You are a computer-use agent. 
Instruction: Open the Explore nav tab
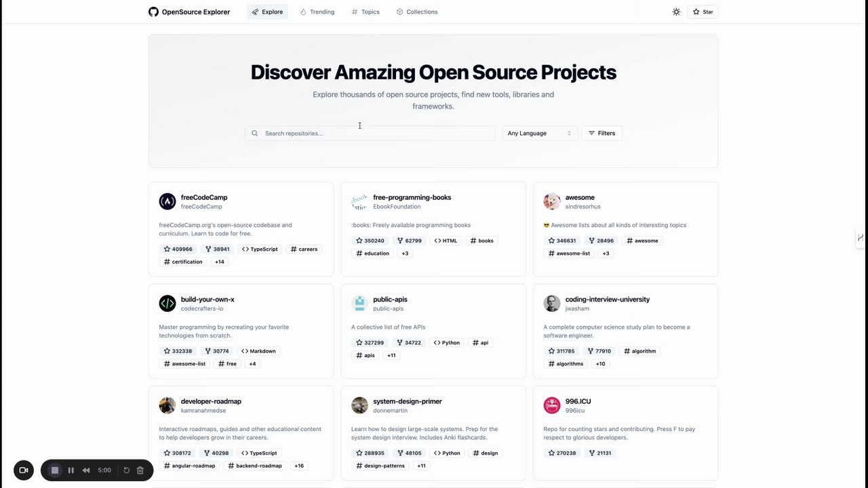click(267, 12)
